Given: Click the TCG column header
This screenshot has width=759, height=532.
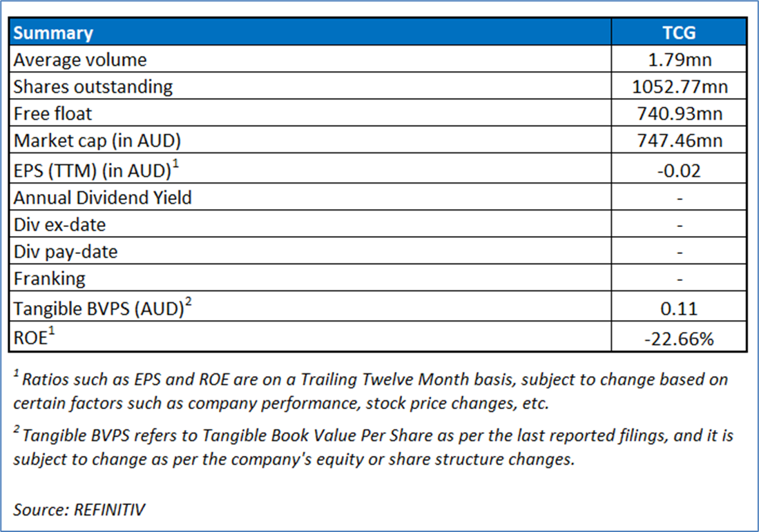Looking at the screenshot, I should 680,33.
